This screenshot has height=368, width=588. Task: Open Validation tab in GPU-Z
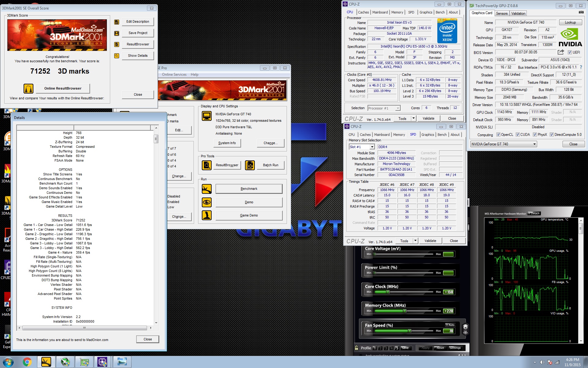click(518, 13)
